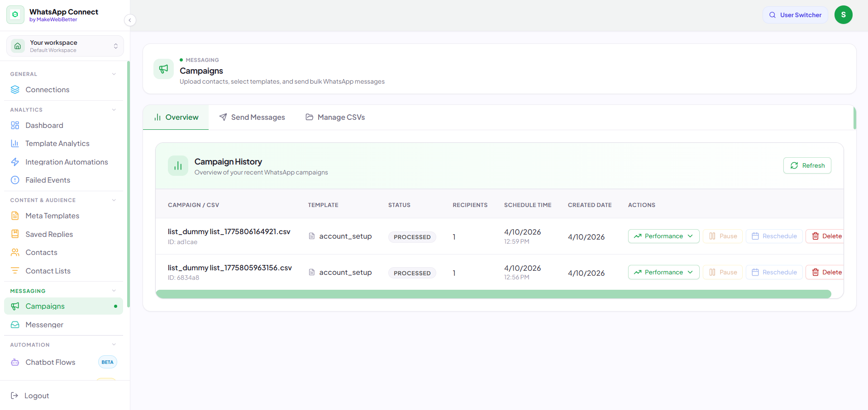Collapse the Messaging sidebar section
This screenshot has height=410, width=868.
point(114,291)
